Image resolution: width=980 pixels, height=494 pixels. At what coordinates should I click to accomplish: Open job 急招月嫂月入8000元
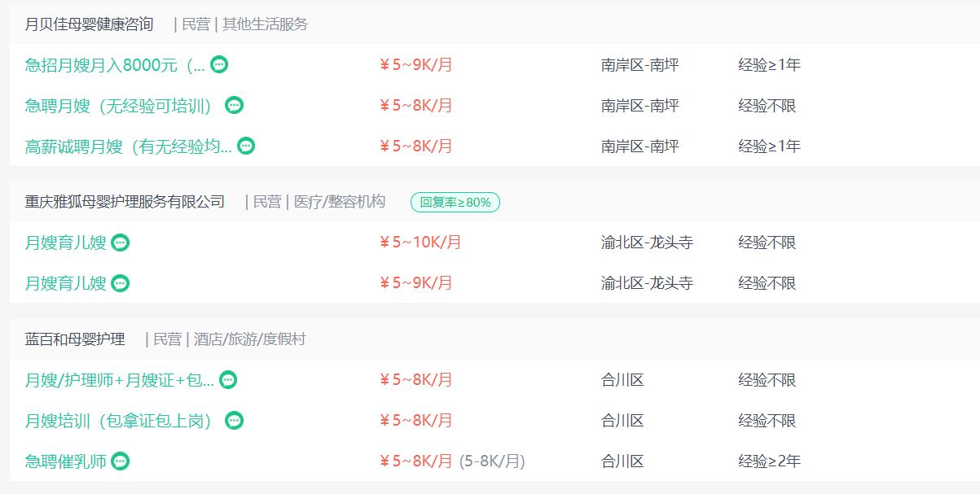(x=115, y=65)
